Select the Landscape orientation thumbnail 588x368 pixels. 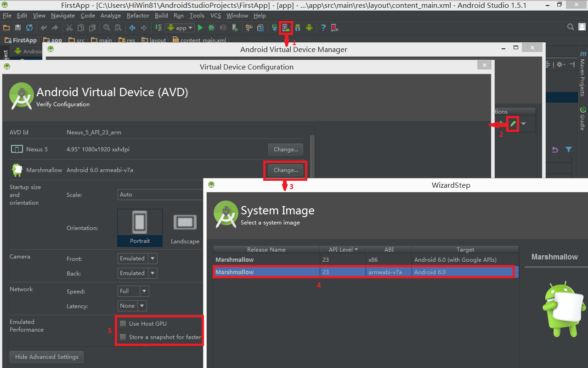(x=185, y=227)
